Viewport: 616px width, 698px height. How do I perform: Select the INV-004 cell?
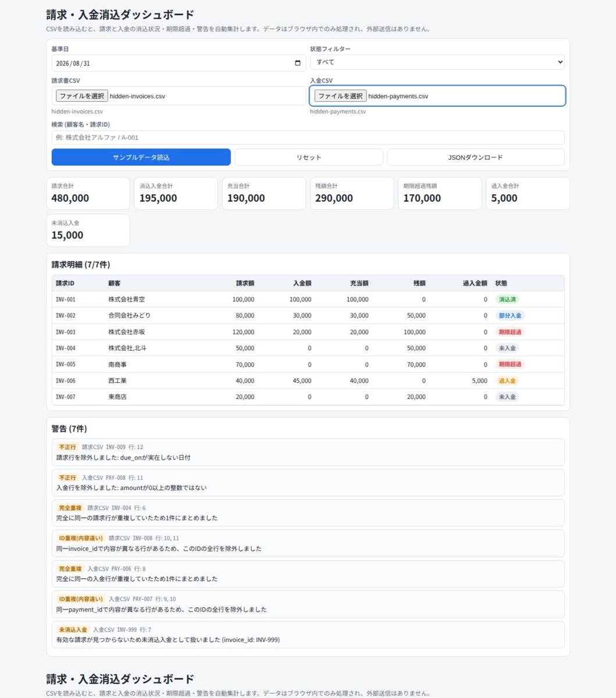point(66,348)
